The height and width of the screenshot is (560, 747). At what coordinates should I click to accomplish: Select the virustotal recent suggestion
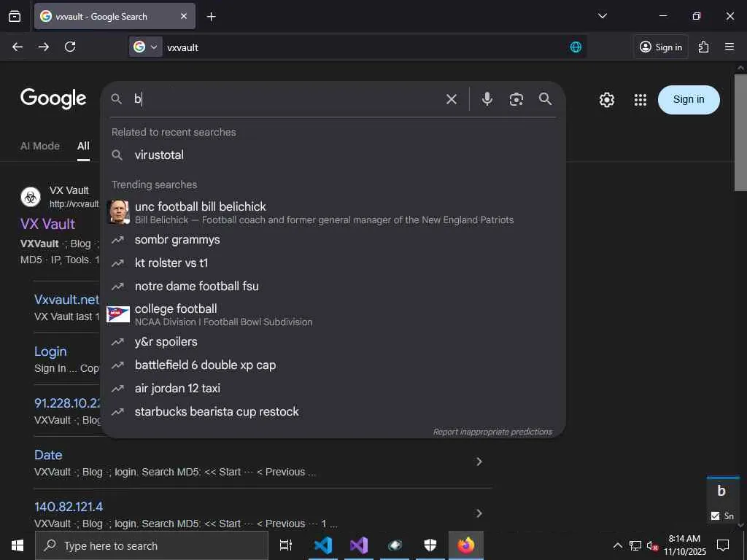tap(333, 155)
